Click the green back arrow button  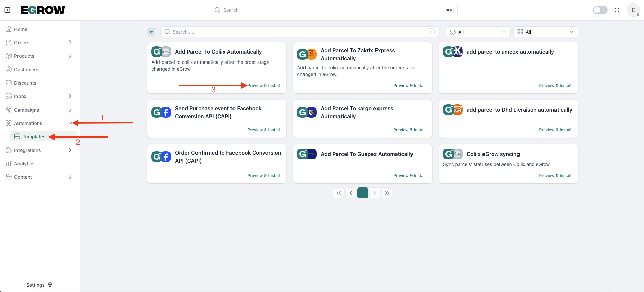(x=151, y=32)
